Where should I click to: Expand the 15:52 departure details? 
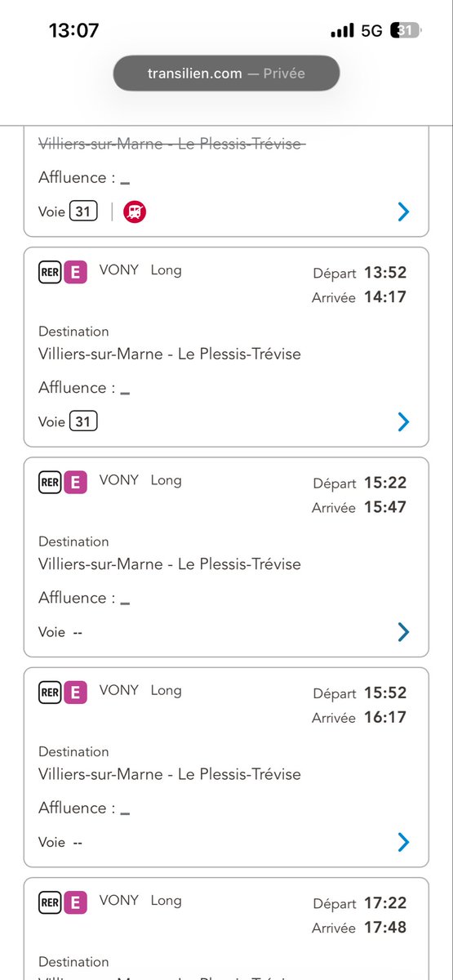[403, 842]
